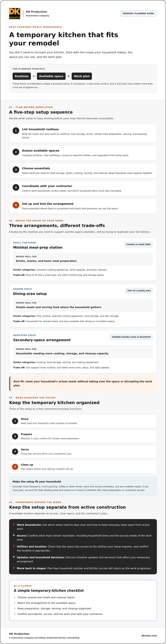Click step 1 circle, List household routines
This screenshot has width=166, height=644.
16,130
